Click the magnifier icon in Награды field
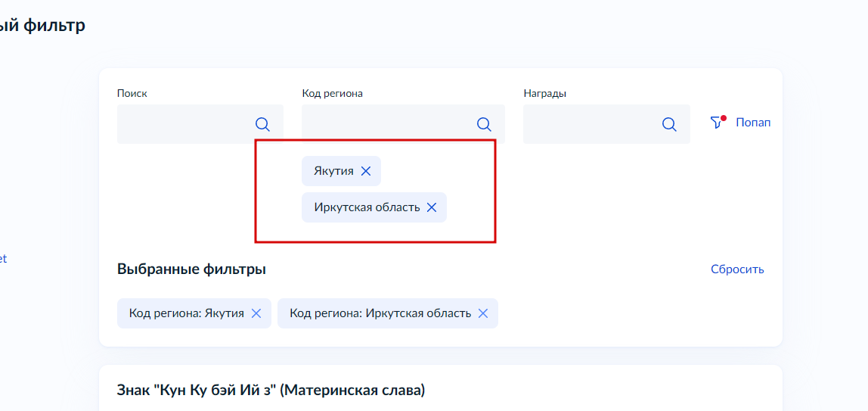Image resolution: width=868 pixels, height=411 pixels. 669,124
